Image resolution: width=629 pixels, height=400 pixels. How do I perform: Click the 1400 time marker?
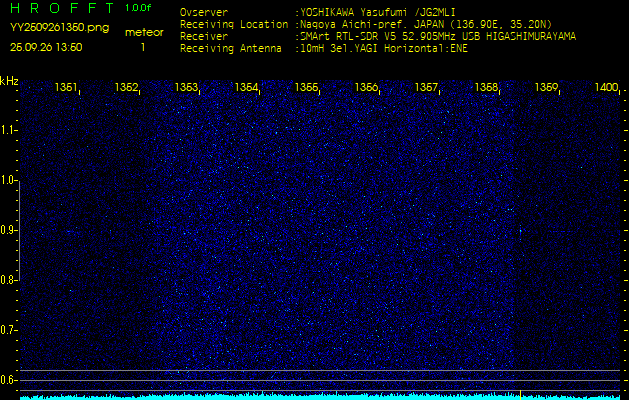(x=607, y=87)
